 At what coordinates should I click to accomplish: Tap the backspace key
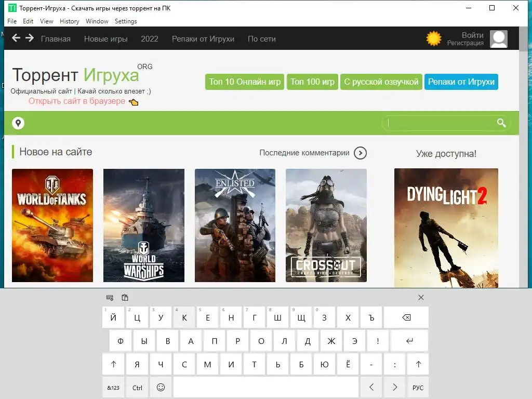coord(406,317)
